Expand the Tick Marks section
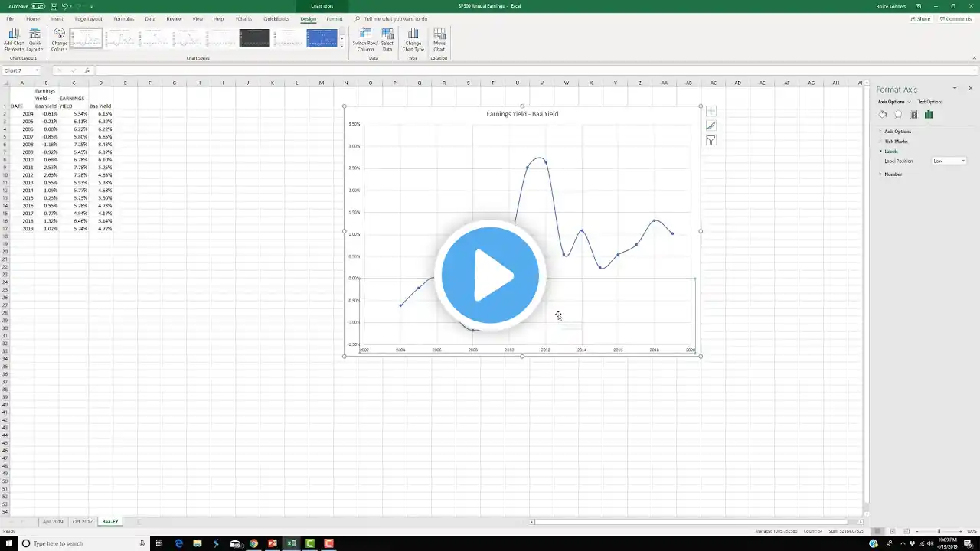Viewport: 980px width, 551px height. [x=896, y=142]
